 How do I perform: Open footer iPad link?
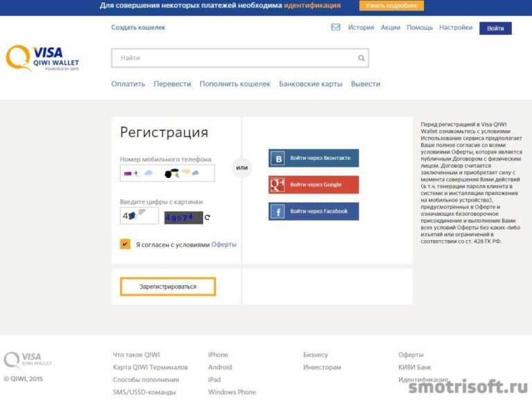(215, 380)
